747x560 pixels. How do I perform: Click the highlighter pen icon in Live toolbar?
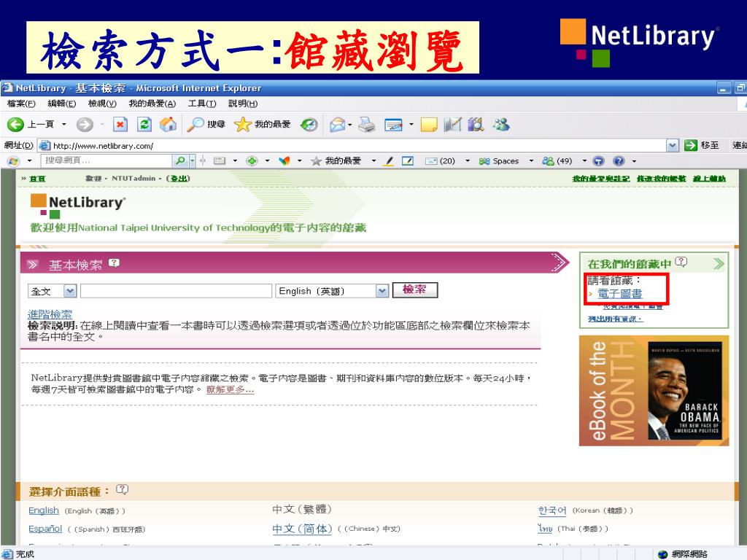click(389, 161)
